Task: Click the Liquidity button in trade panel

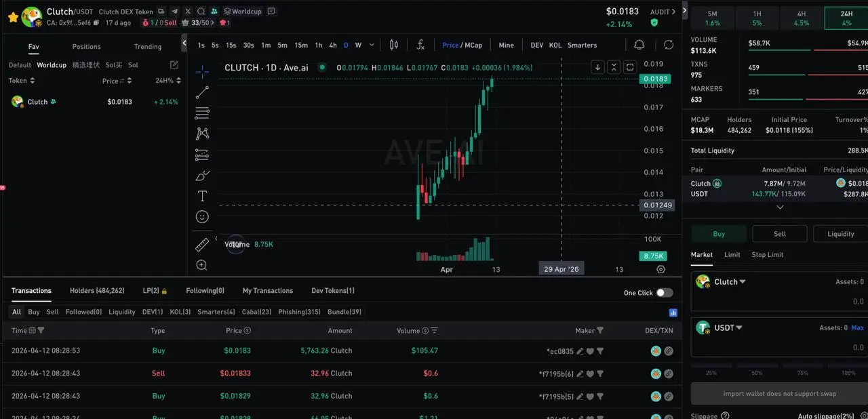Action: (x=841, y=234)
